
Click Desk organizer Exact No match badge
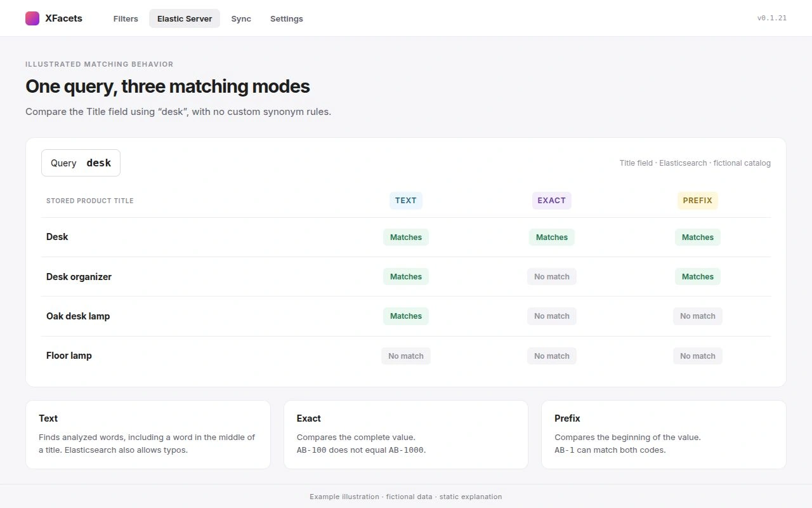(552, 277)
